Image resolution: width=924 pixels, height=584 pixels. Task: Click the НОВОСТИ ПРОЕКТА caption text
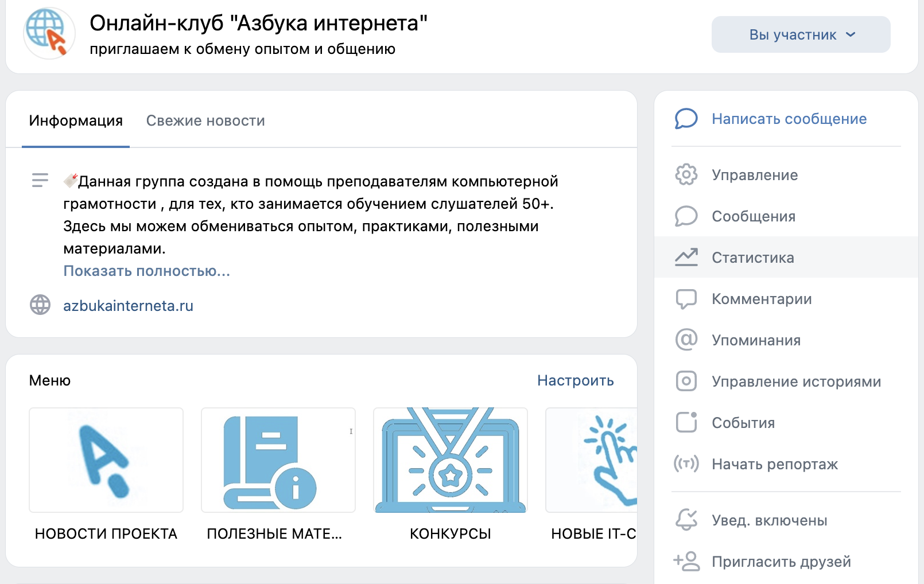tap(106, 534)
